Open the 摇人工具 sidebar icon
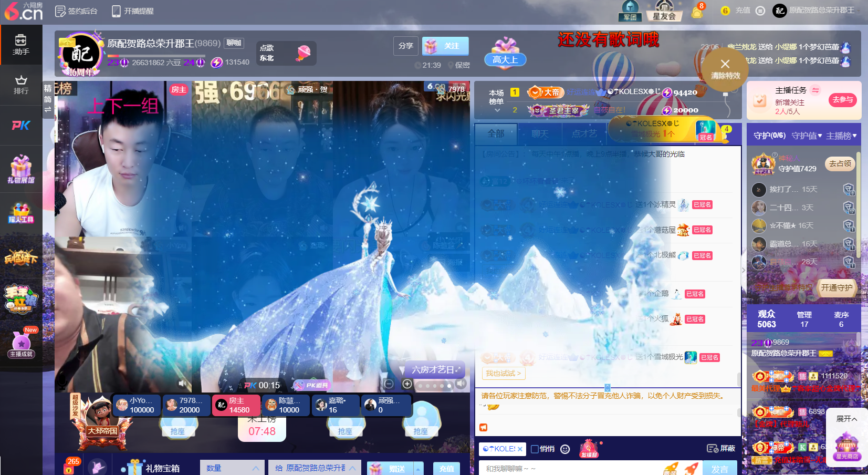The image size is (868, 475). [21, 213]
